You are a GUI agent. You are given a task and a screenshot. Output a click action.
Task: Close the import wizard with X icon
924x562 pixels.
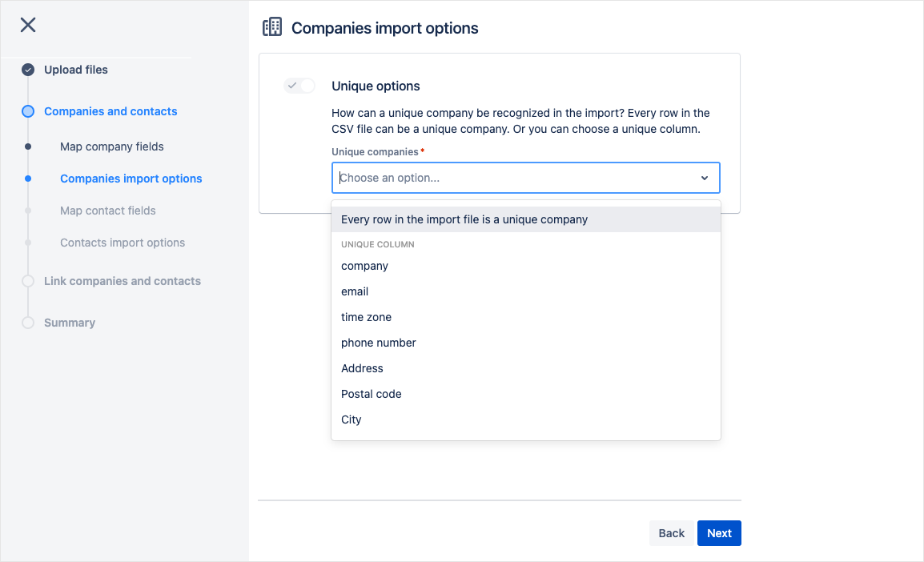tap(28, 25)
